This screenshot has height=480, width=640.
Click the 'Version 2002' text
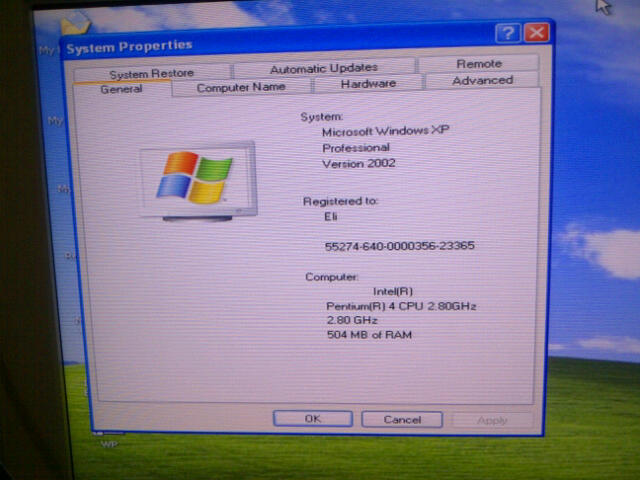[358, 164]
